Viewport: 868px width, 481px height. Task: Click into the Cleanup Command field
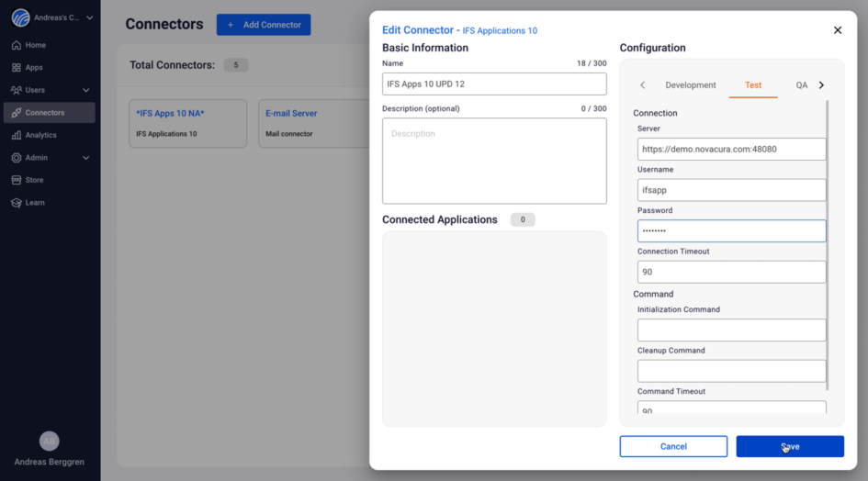click(731, 371)
